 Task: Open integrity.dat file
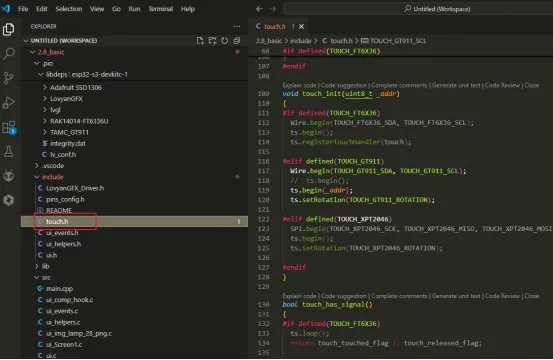pos(68,144)
